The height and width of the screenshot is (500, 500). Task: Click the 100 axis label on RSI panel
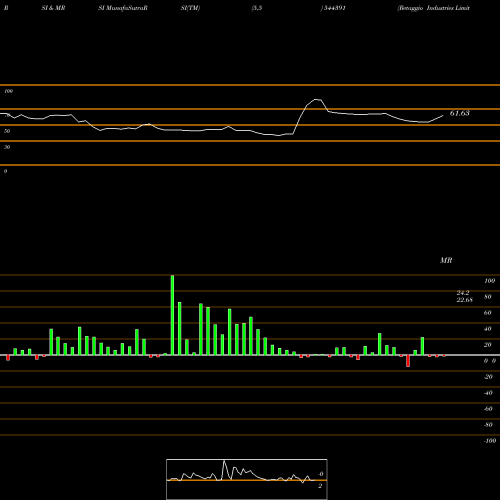[x=8, y=91]
